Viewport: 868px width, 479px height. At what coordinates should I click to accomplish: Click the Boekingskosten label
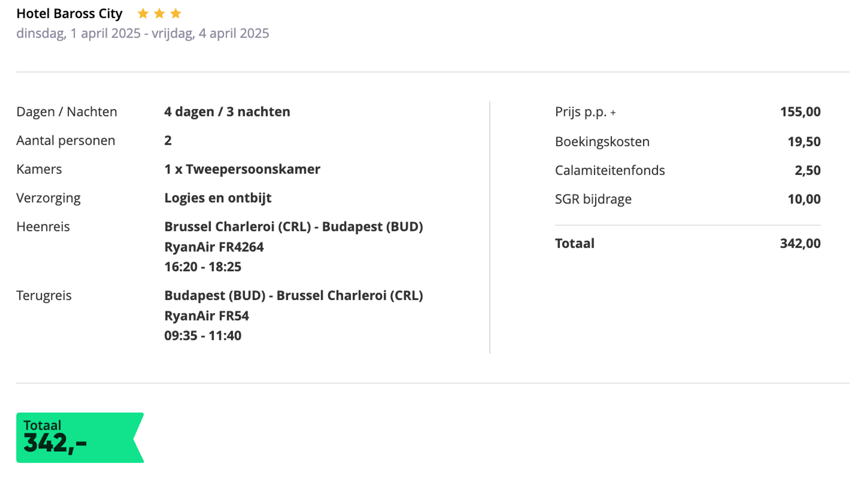coord(602,142)
